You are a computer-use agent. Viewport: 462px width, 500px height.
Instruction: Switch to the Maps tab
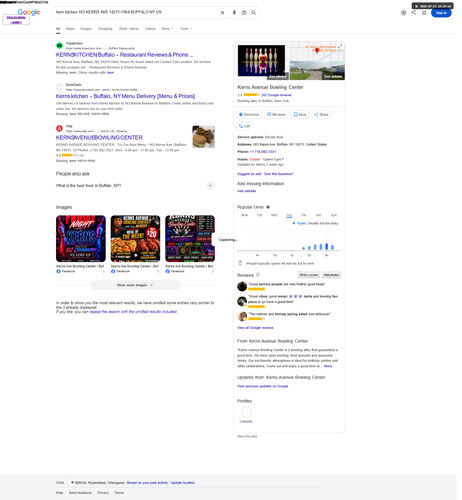[x=70, y=29]
